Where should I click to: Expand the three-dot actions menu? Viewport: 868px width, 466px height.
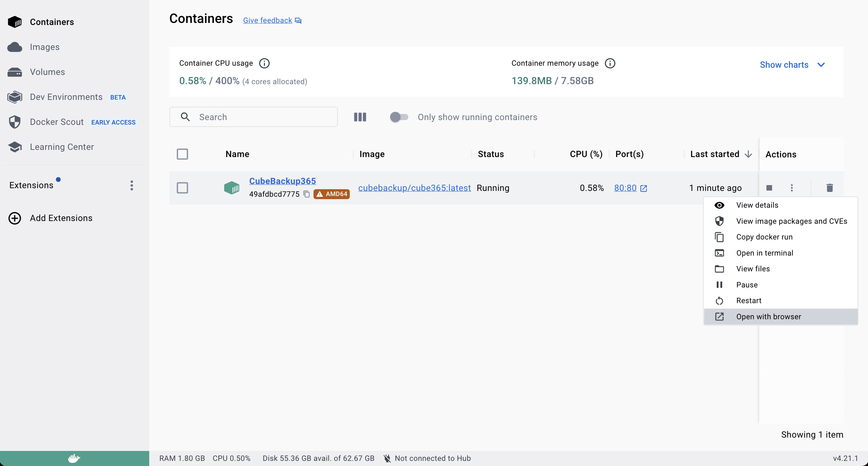(792, 187)
